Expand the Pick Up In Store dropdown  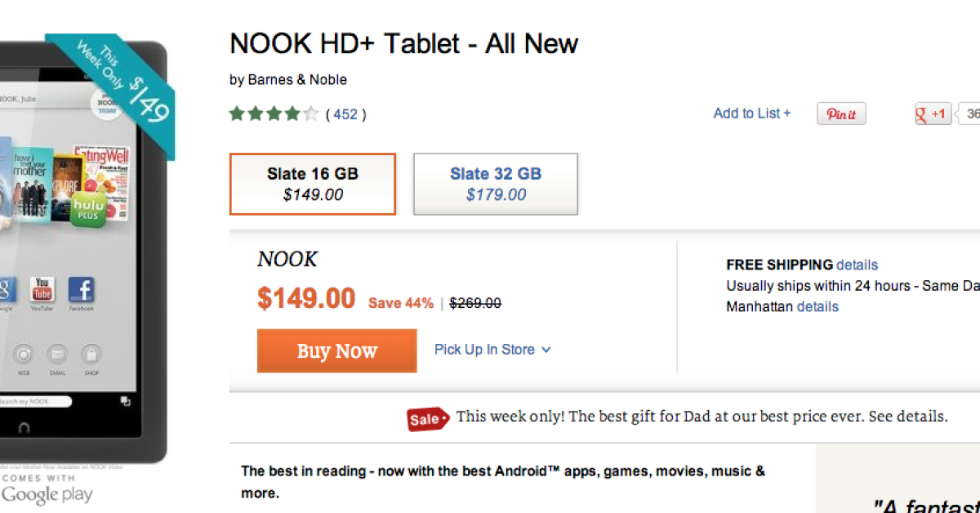(x=492, y=350)
